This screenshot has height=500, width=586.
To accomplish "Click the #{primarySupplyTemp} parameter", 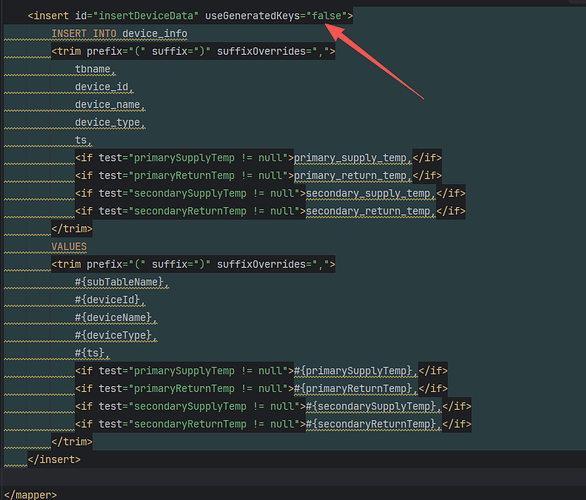I will (x=353, y=371).
